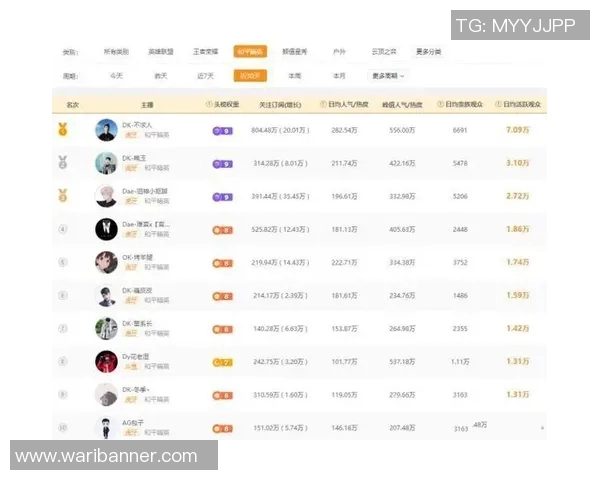This screenshot has width=600, height=480.
Task: Click active audience value 3.10万
Action: point(518,163)
